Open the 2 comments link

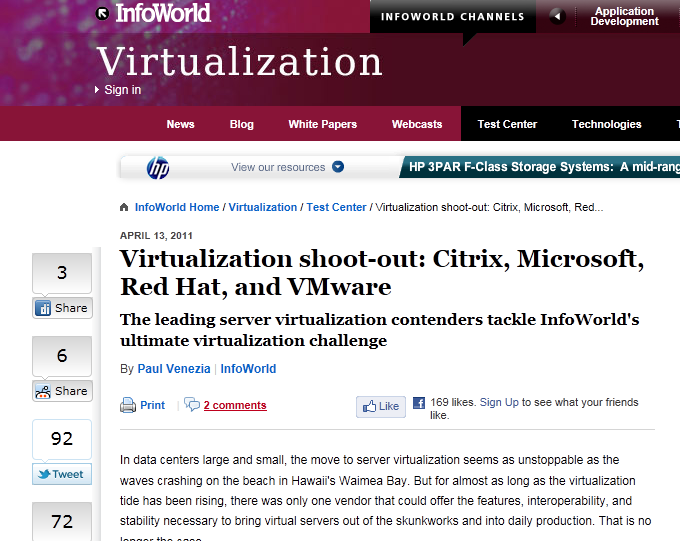[235, 405]
